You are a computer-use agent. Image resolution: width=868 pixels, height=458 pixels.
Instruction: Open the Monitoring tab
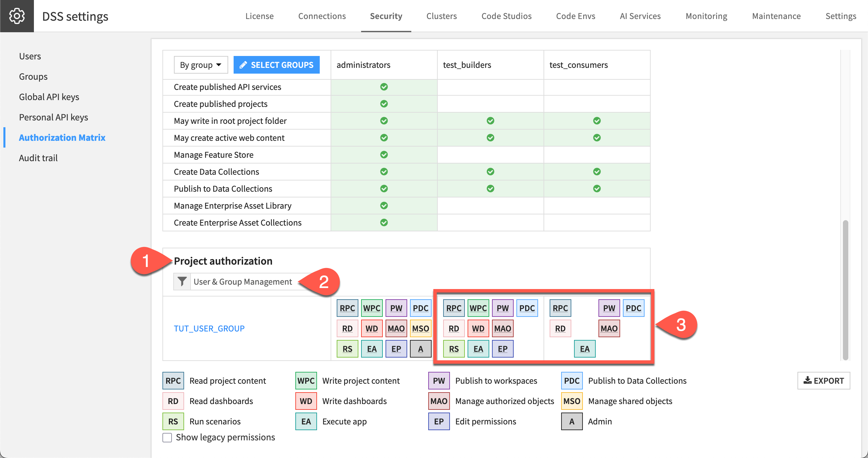[706, 16]
